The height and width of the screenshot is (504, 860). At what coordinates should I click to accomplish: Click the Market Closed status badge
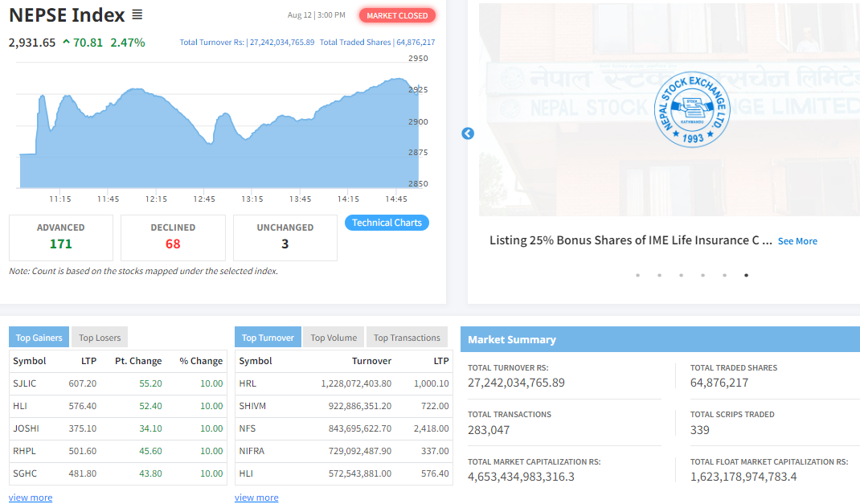(397, 15)
